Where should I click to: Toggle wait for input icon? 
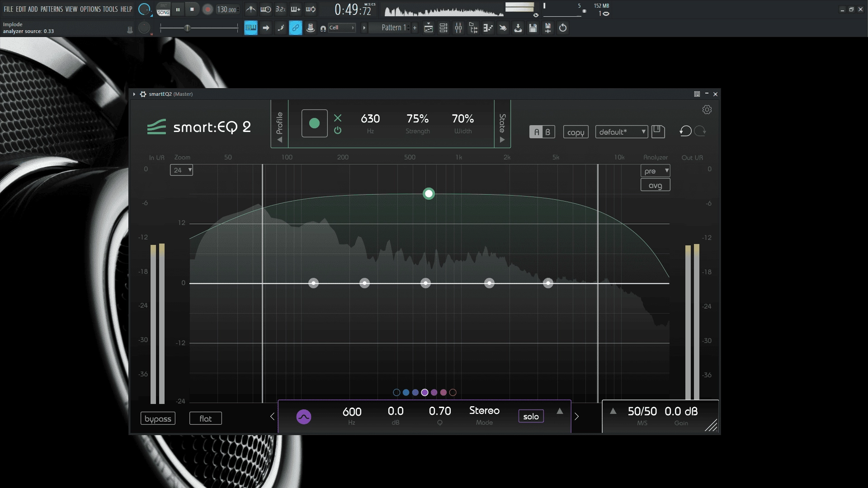click(266, 9)
